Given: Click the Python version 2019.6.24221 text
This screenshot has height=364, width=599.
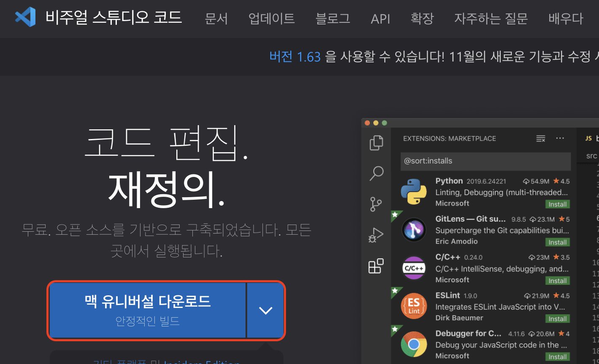Looking at the screenshot, I should coord(486,181).
